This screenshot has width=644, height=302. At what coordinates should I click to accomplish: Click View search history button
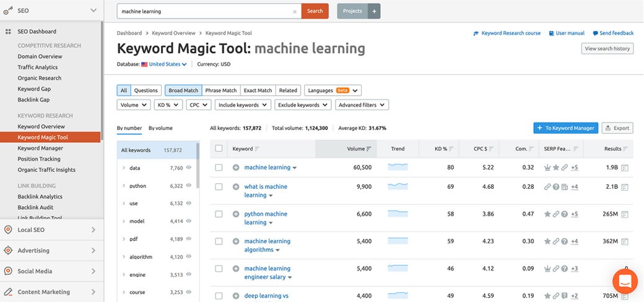click(x=607, y=48)
